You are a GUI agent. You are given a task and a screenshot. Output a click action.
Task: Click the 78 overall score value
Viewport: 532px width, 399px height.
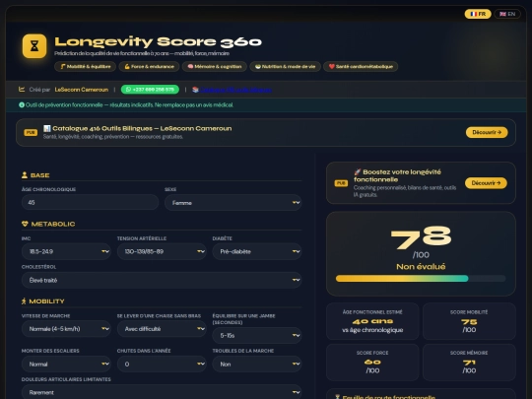pyautogui.click(x=421, y=237)
